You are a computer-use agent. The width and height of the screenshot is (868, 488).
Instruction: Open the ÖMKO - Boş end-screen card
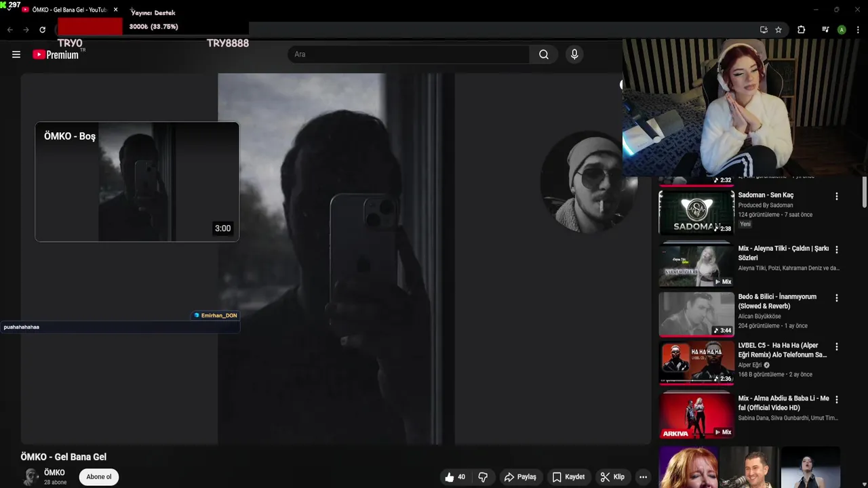point(137,182)
